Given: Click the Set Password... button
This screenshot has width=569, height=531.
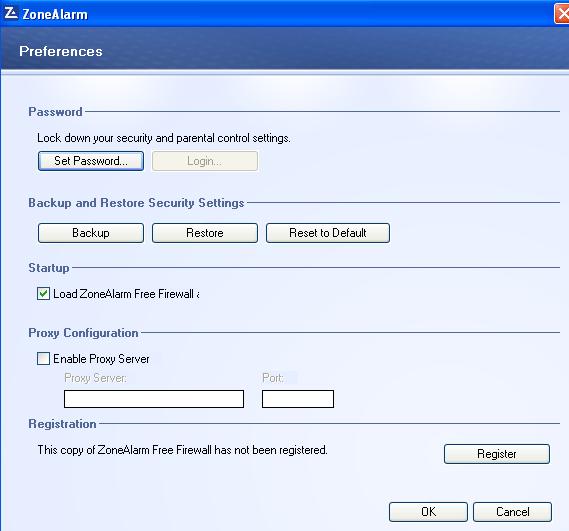Looking at the screenshot, I should (91, 161).
